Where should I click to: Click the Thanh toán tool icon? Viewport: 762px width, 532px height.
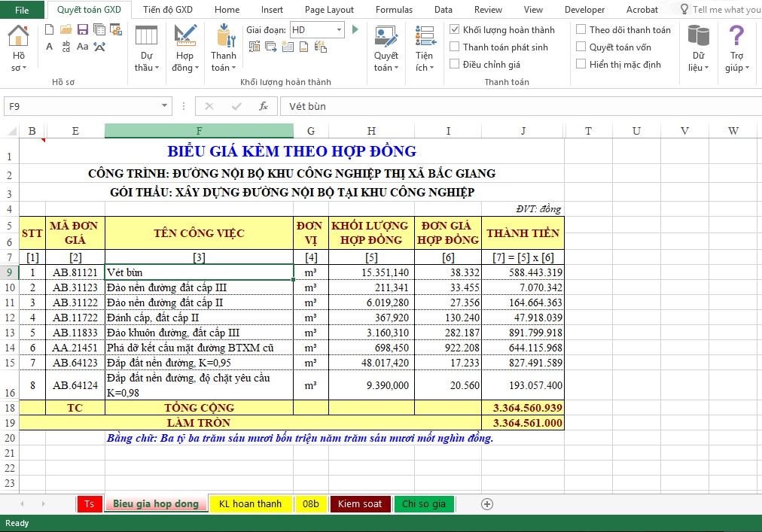(x=224, y=38)
